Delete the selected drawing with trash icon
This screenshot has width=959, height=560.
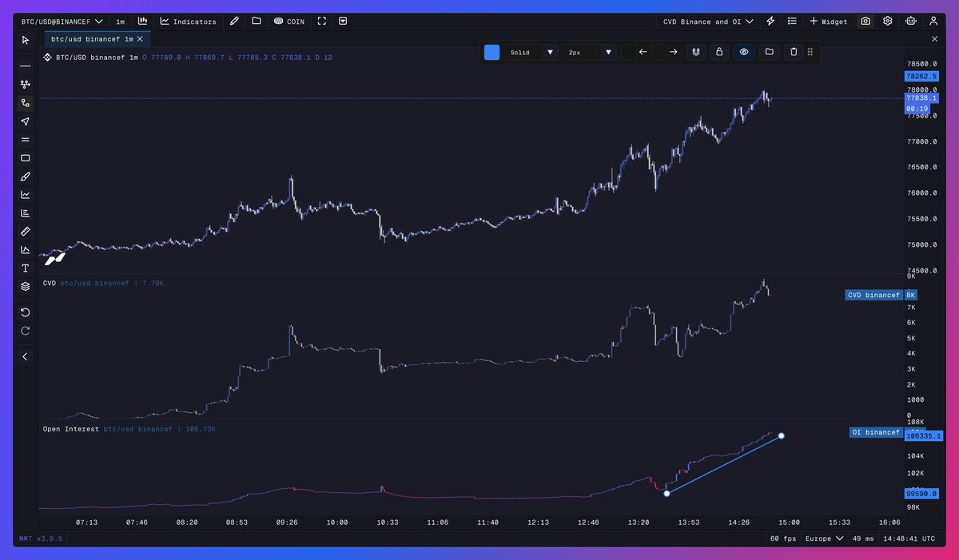point(794,52)
